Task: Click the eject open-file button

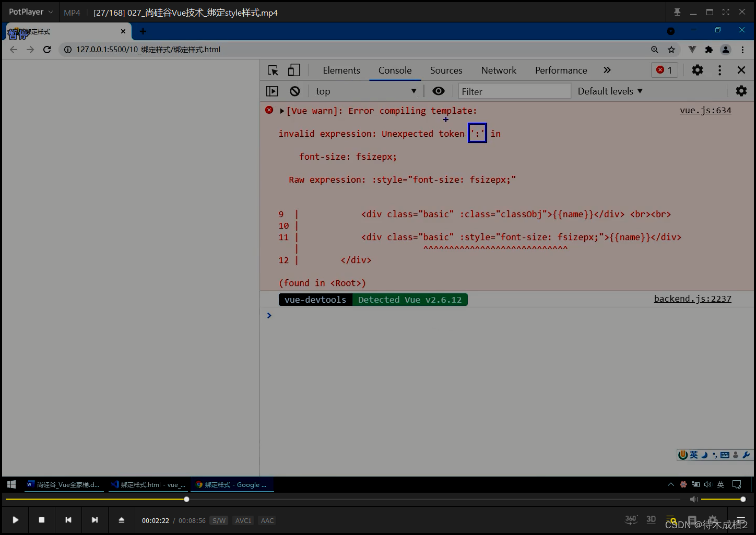Action: pos(122,520)
